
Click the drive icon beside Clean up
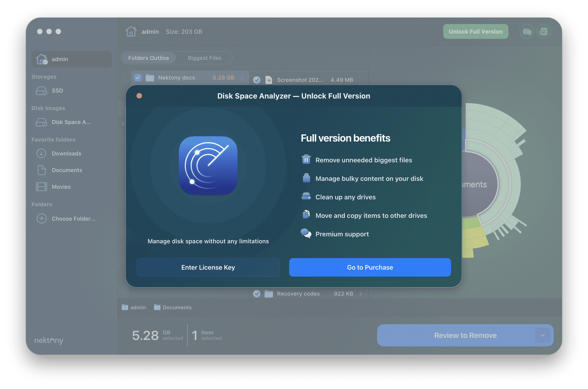click(x=306, y=196)
